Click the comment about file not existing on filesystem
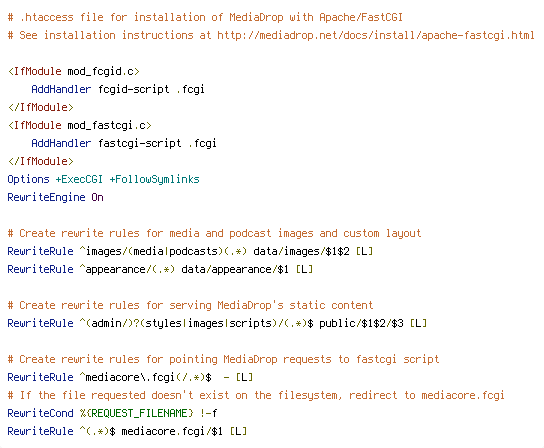 [256, 395]
